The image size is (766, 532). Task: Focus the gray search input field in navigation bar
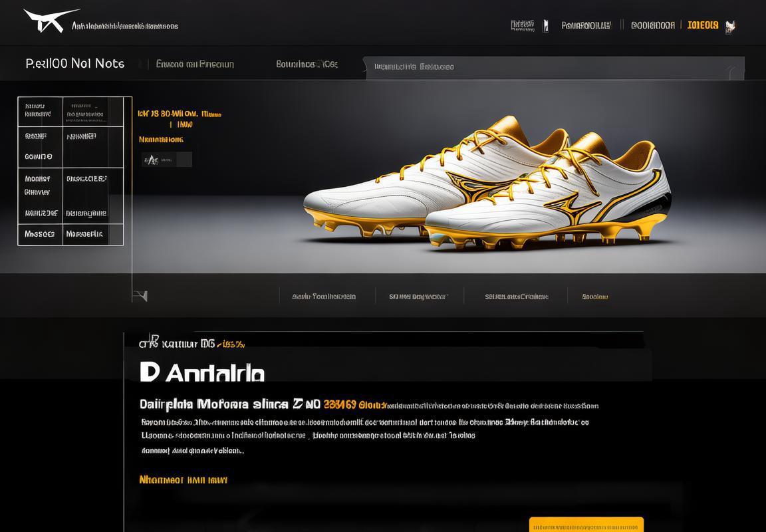coord(554,67)
